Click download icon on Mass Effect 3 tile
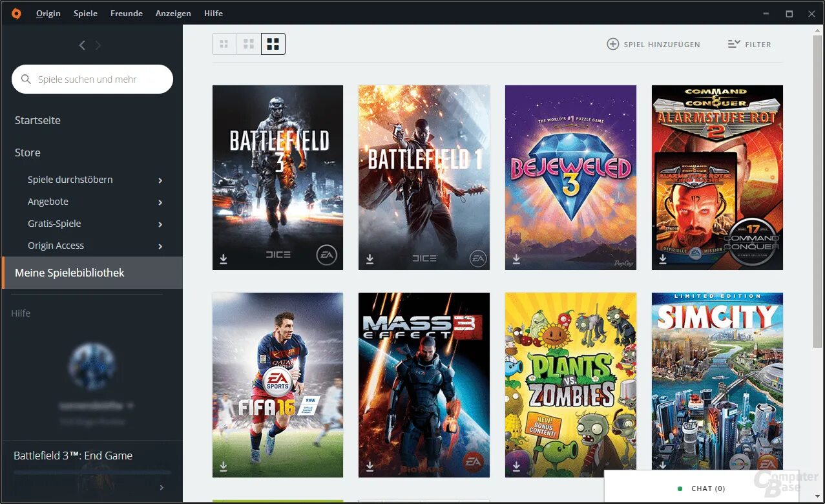Image resolution: width=825 pixels, height=504 pixels. 370,466
